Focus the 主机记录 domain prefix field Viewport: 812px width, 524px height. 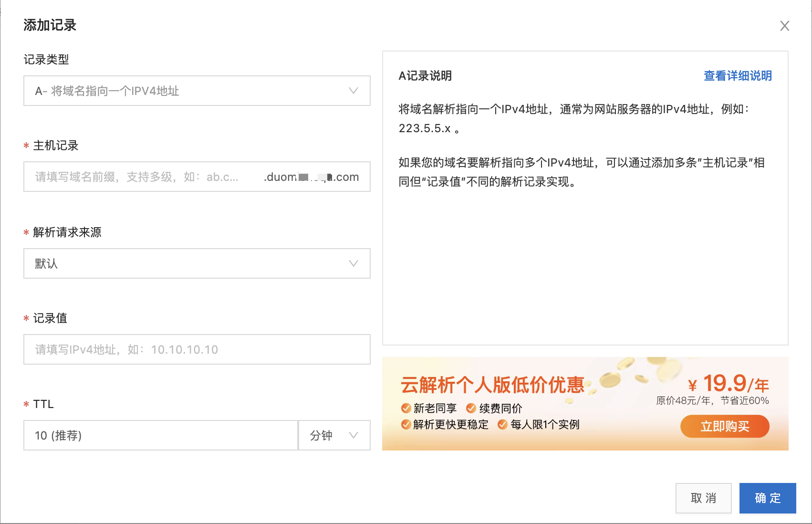[138, 177]
